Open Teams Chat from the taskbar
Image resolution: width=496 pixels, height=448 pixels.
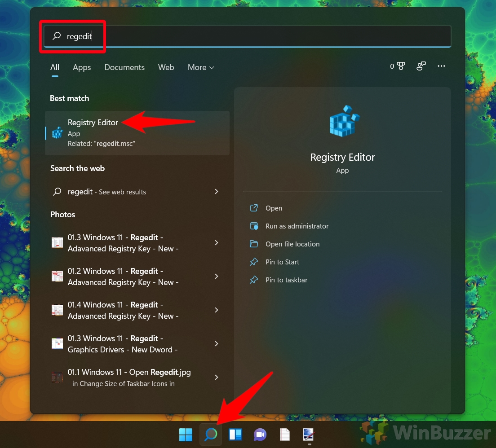click(260, 435)
